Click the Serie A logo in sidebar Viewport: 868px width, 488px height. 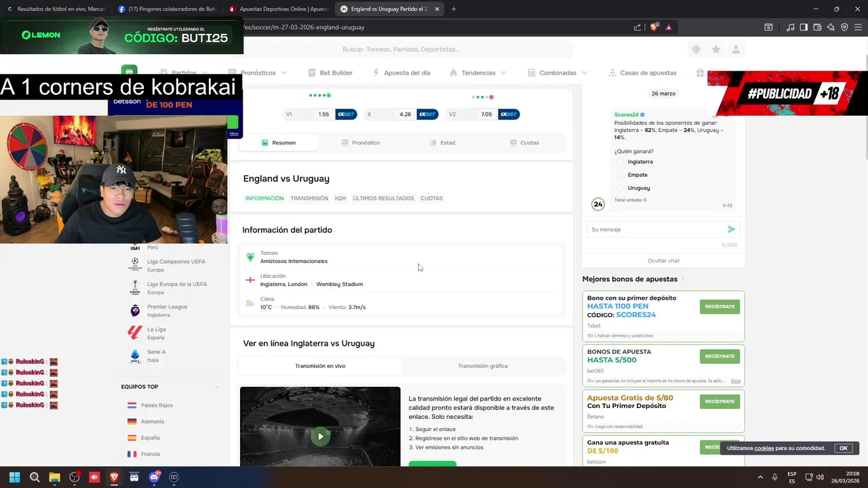tap(135, 356)
